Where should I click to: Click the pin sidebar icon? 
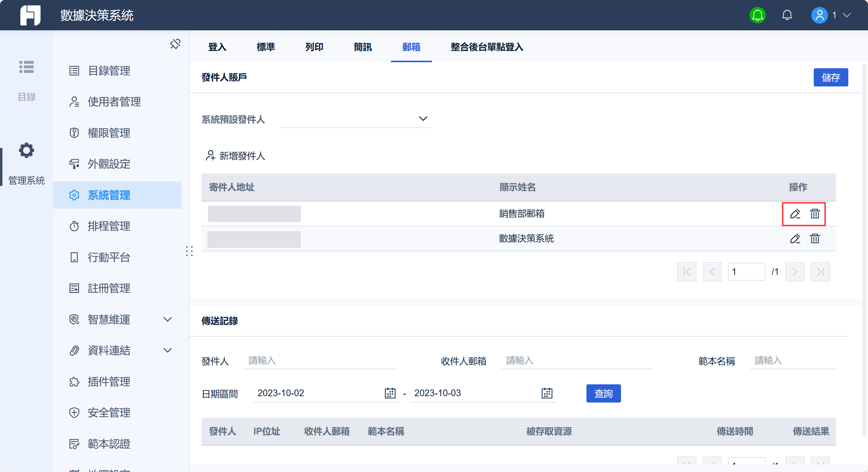click(175, 44)
